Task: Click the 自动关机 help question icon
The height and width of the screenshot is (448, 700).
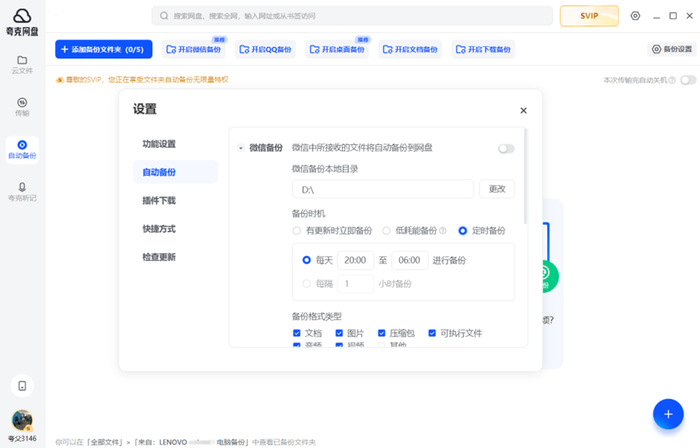Action: [672, 80]
